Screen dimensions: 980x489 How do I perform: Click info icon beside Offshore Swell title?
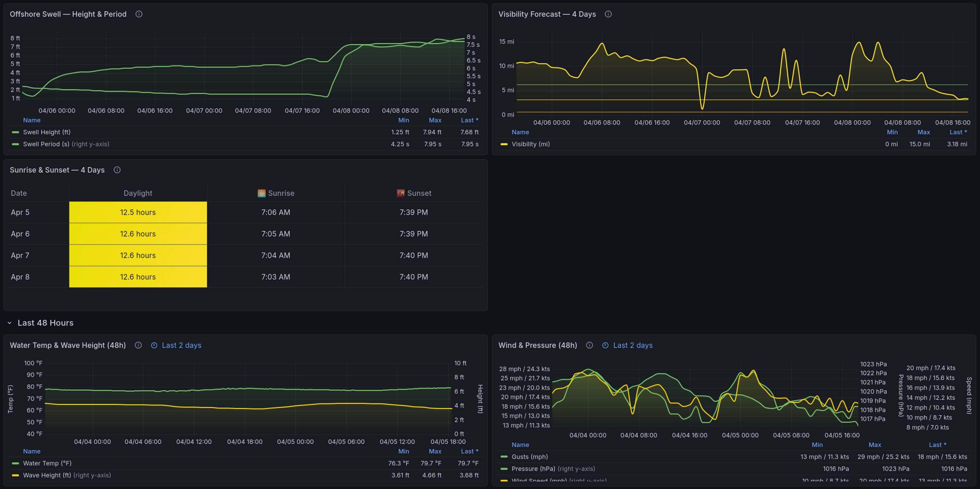(x=139, y=14)
